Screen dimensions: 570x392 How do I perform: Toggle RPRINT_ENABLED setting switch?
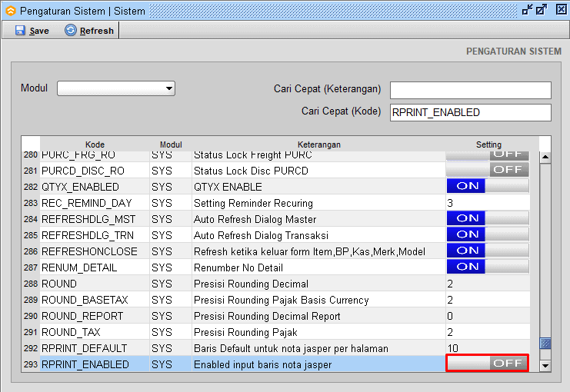pos(488,364)
